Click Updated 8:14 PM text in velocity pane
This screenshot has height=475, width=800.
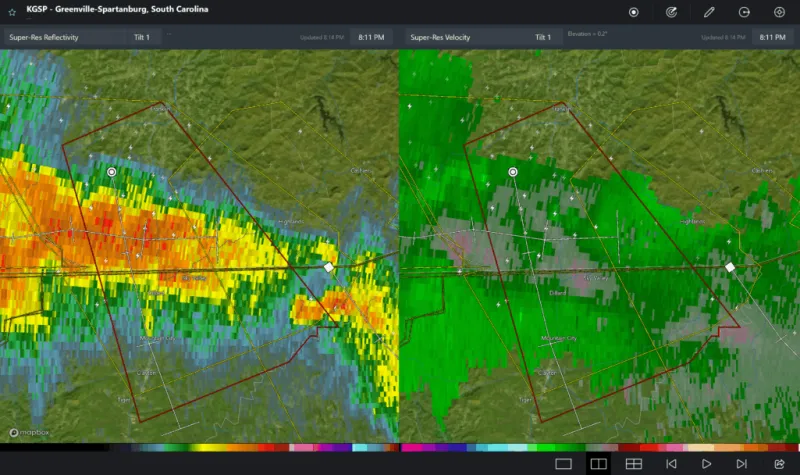click(723, 37)
